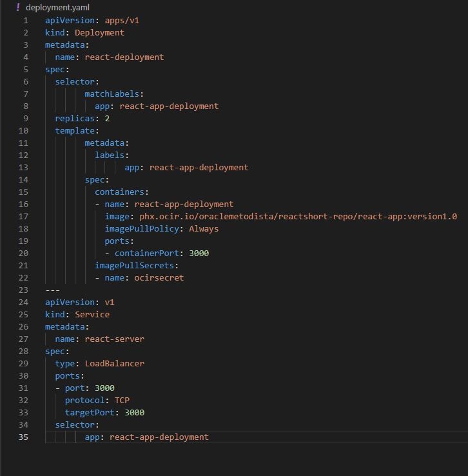468x476 pixels.
Task: Click the 'targetPort' key
Action: coord(90,413)
